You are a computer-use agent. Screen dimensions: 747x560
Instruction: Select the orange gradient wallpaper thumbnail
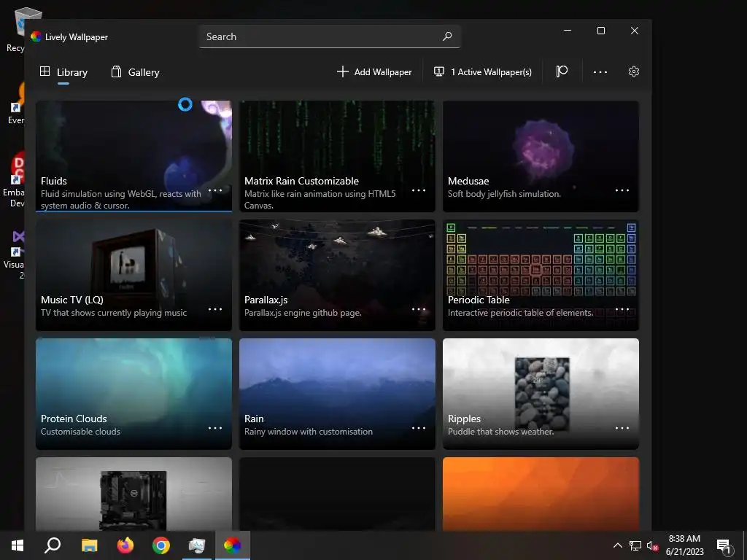tap(541, 494)
